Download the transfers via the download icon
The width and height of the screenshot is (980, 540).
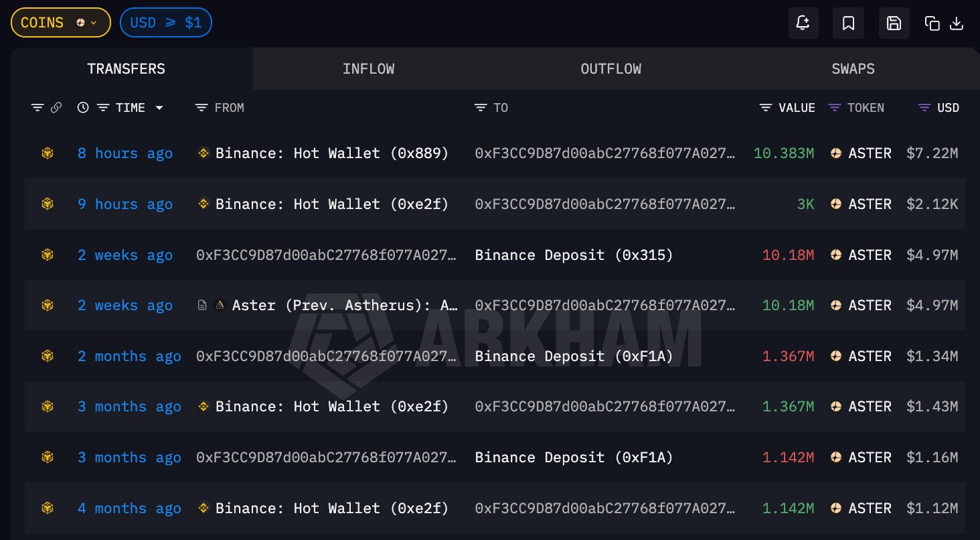click(x=957, y=23)
